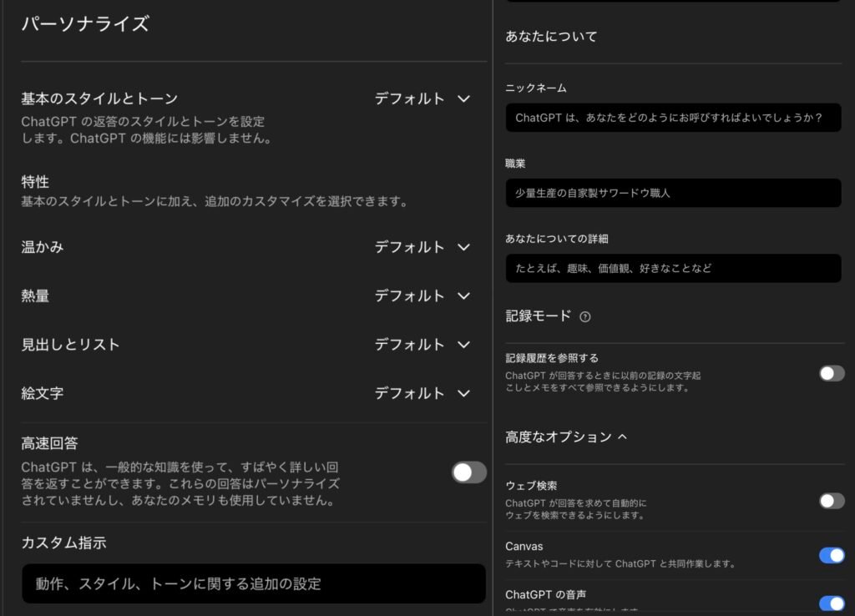This screenshot has height=616, width=855.
Task: Open the 見出しとリスト dropdown
Action: pyautogui.click(x=422, y=345)
